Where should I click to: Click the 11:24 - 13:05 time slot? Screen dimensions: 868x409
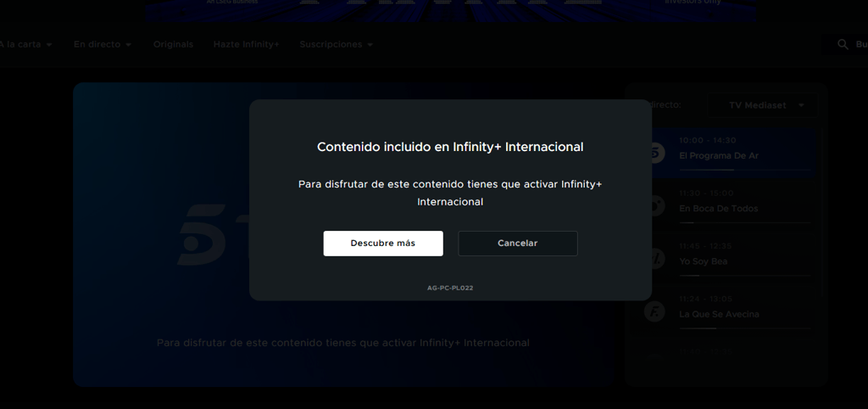pos(706,298)
